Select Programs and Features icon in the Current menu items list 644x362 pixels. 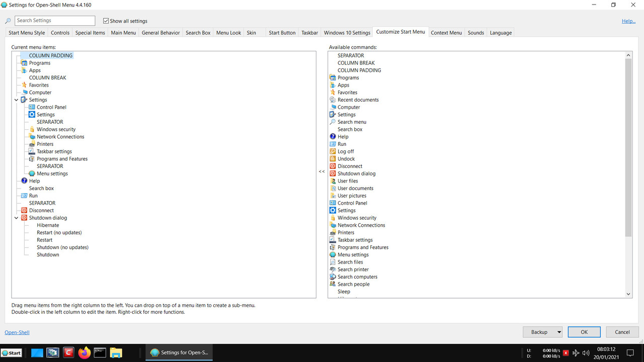(32, 159)
